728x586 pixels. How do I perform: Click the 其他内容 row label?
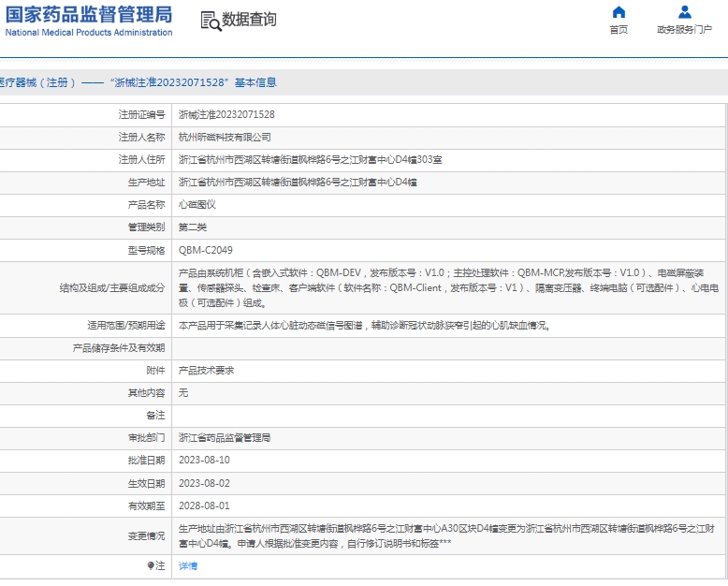[146, 393]
